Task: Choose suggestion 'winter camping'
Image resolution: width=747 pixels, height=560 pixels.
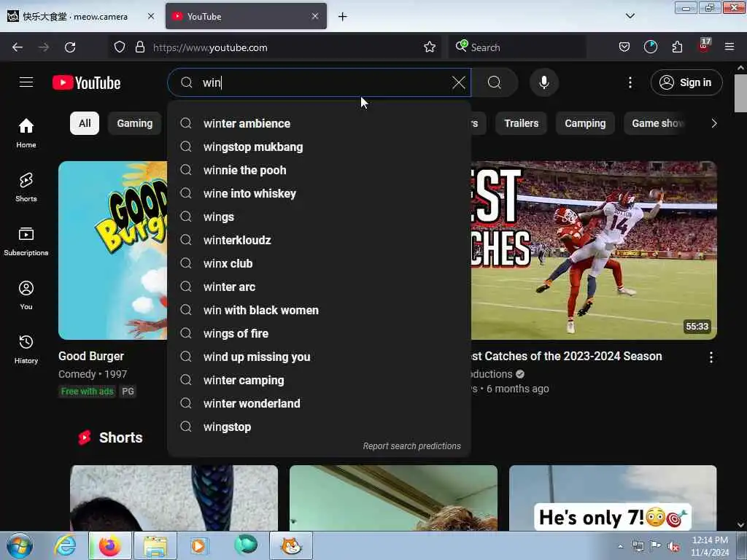Action: [x=320, y=380]
